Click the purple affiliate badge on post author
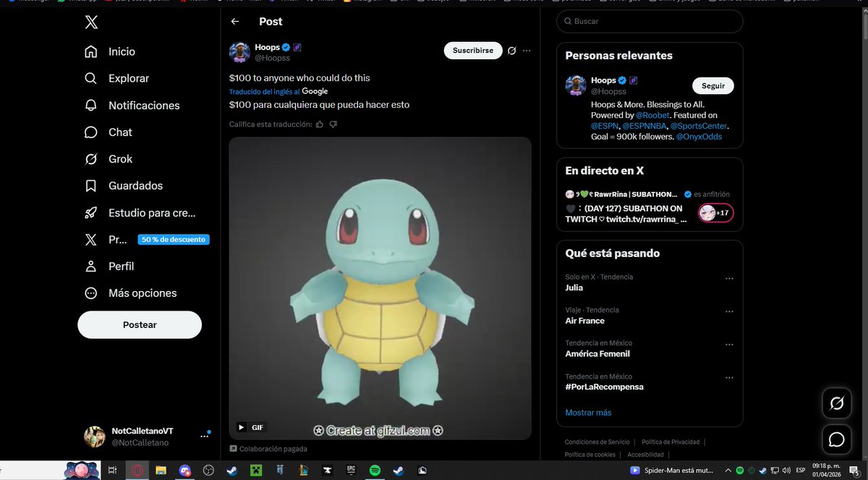Screen dimensions: 868x480 click(x=297, y=47)
